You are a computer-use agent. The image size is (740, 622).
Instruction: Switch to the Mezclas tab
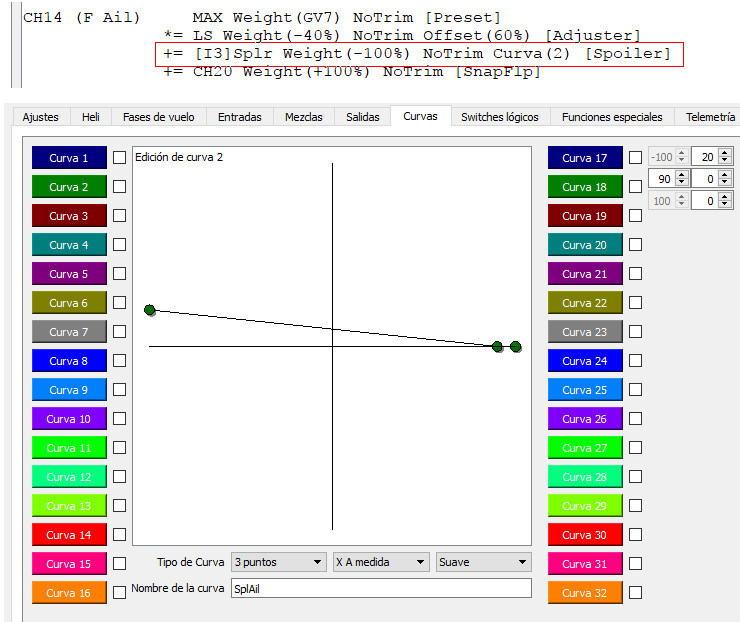[x=303, y=117]
